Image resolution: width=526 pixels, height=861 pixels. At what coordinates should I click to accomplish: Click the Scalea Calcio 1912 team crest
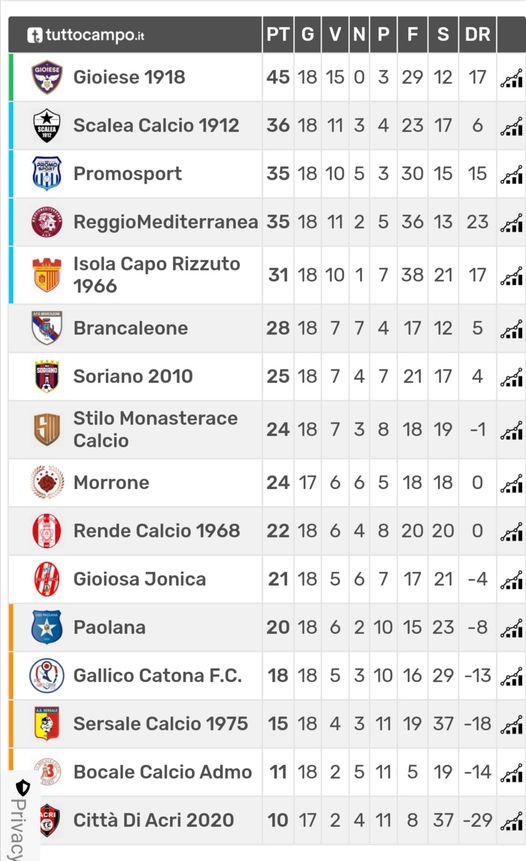(47, 125)
